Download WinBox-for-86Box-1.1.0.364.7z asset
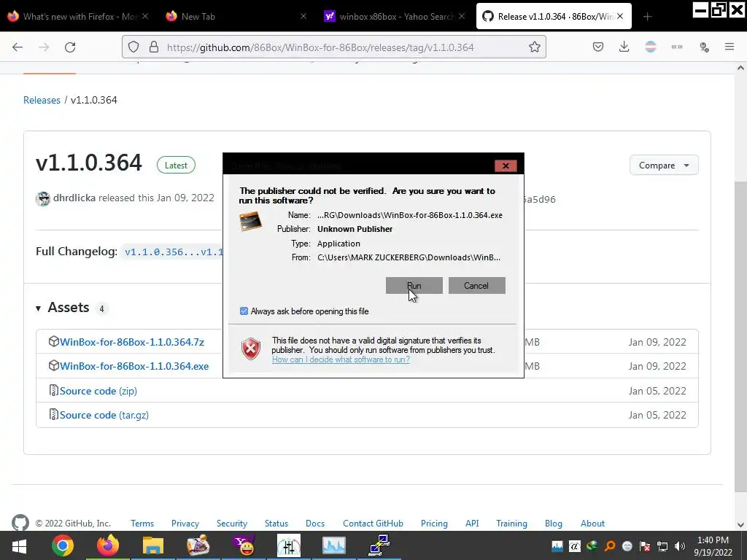 point(132,342)
